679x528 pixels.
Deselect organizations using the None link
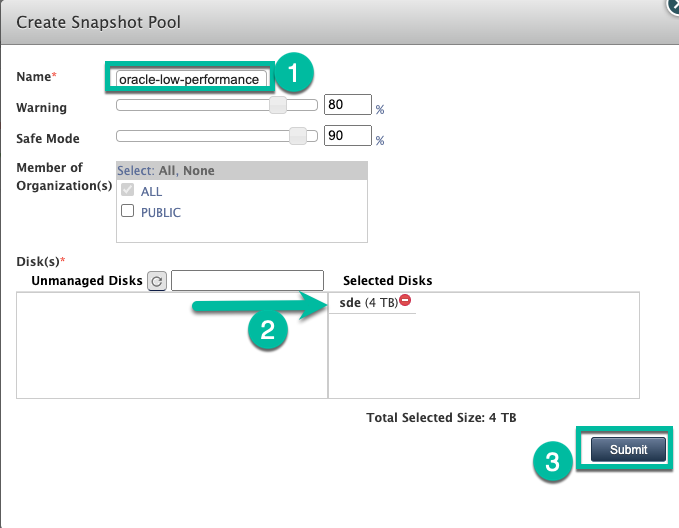click(199, 171)
